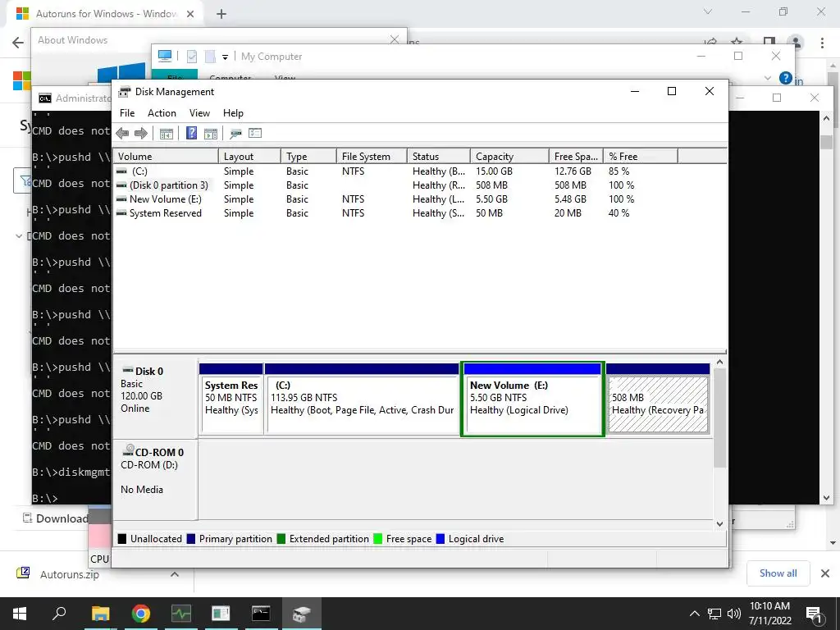
Task: Toggle Show/Hide Console Tree toolbar icon
Action: [x=167, y=134]
